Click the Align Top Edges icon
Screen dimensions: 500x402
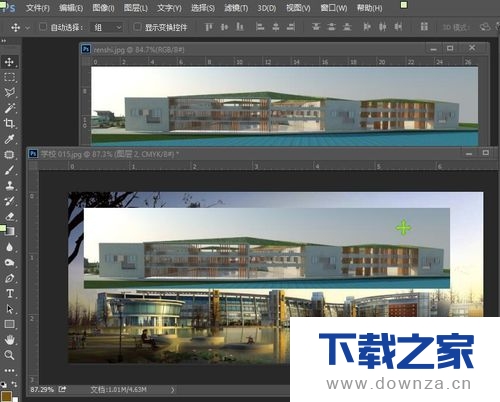tap(209, 27)
